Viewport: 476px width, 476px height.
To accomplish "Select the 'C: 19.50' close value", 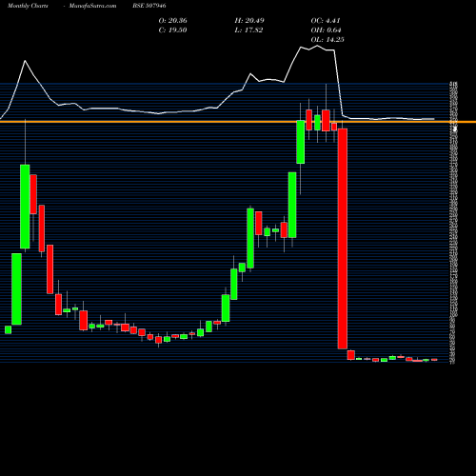I will pos(172,30).
